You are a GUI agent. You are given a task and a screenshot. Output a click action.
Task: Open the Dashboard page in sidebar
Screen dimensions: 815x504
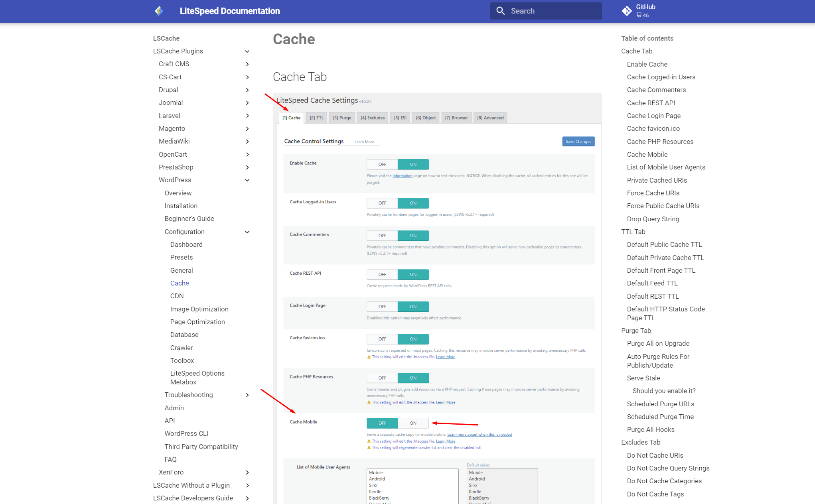[186, 244]
